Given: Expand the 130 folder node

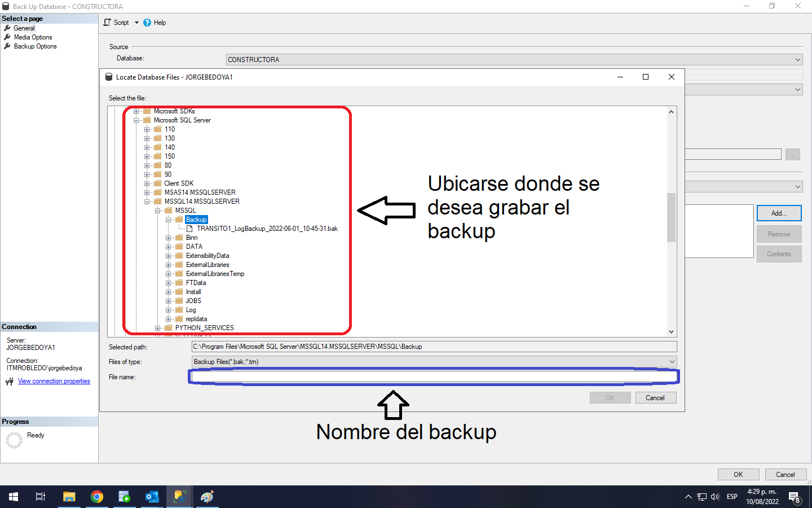Looking at the screenshot, I should coord(147,138).
